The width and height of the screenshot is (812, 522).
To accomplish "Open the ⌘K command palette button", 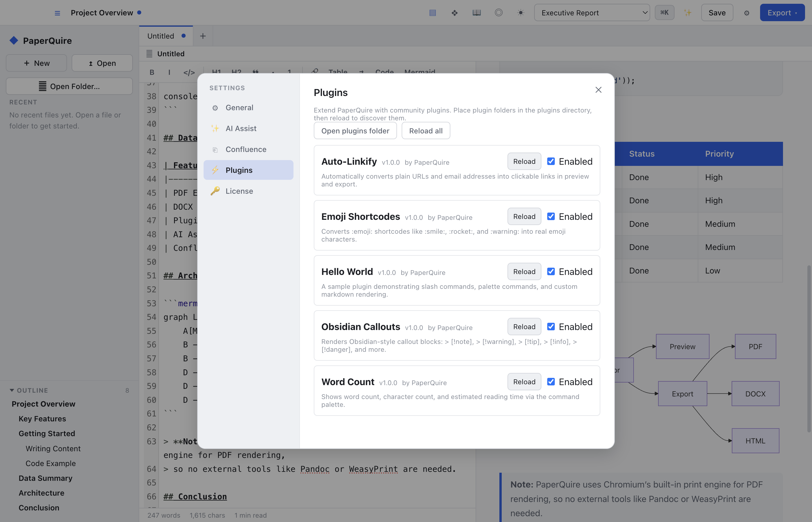I will point(664,13).
